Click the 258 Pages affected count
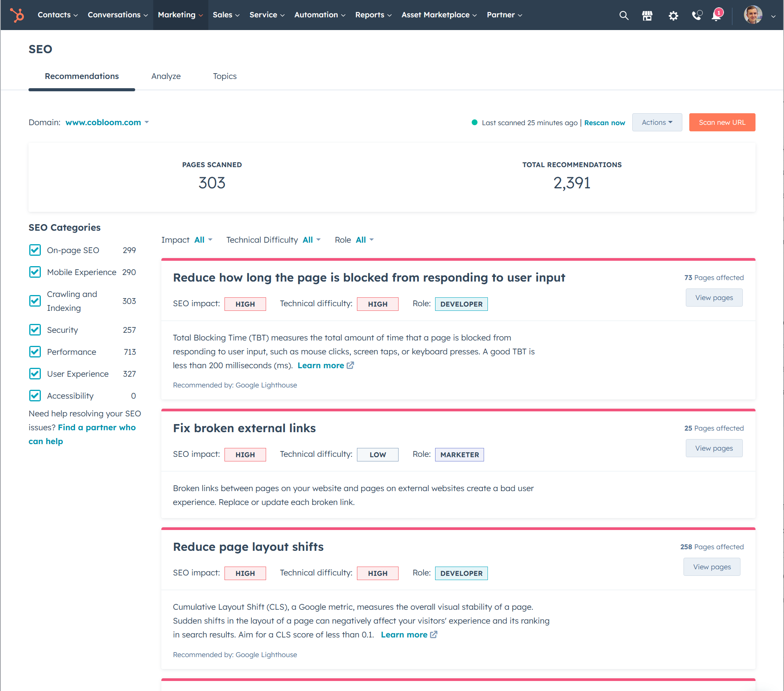 [712, 547]
